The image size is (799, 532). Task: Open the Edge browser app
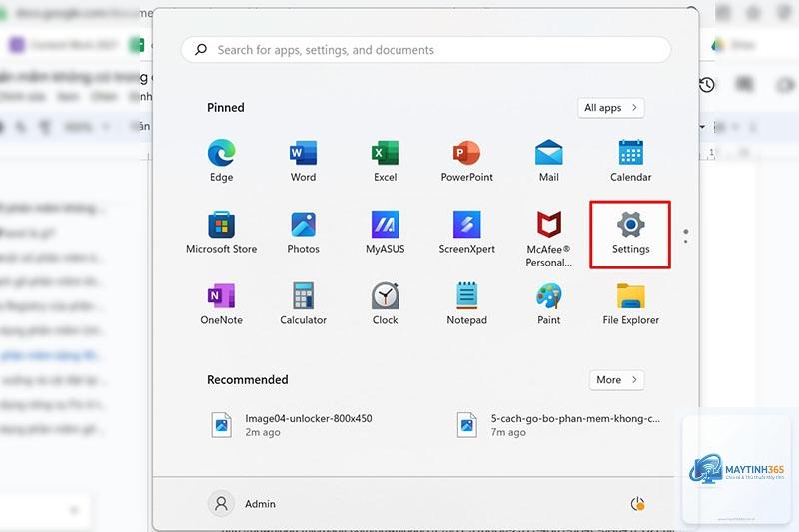pos(221,161)
